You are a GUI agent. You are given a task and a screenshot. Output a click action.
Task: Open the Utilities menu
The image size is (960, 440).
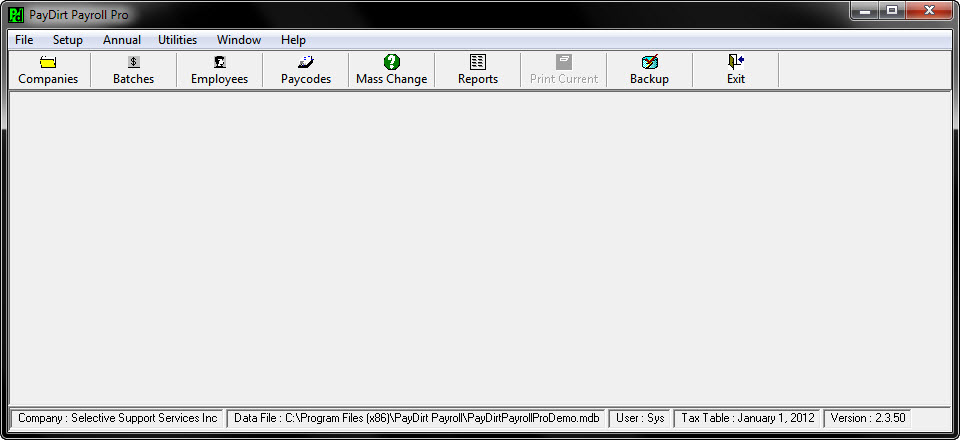[x=177, y=40]
